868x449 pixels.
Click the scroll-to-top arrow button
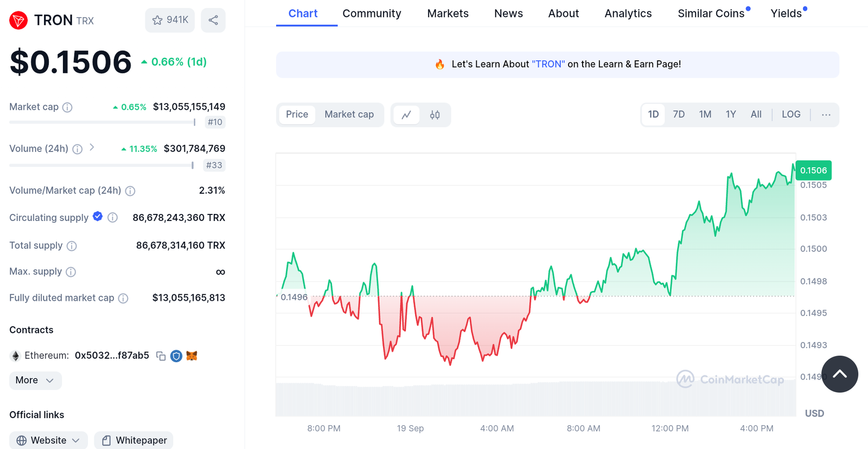coord(839,374)
